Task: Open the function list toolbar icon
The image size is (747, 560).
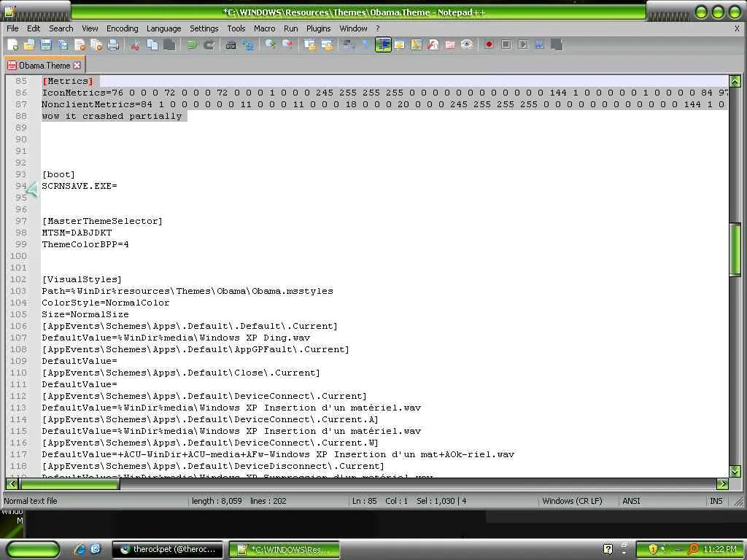Action: click(433, 44)
